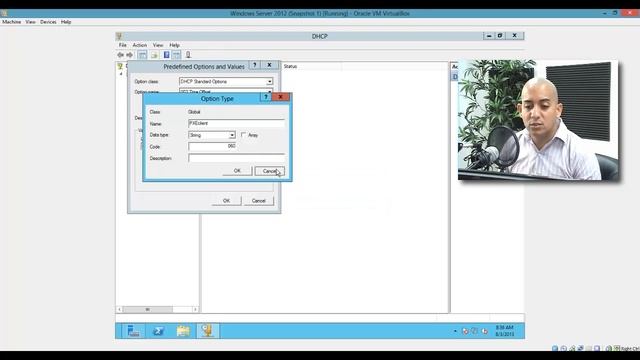Open File Explorer from the taskbar

(x=183, y=331)
